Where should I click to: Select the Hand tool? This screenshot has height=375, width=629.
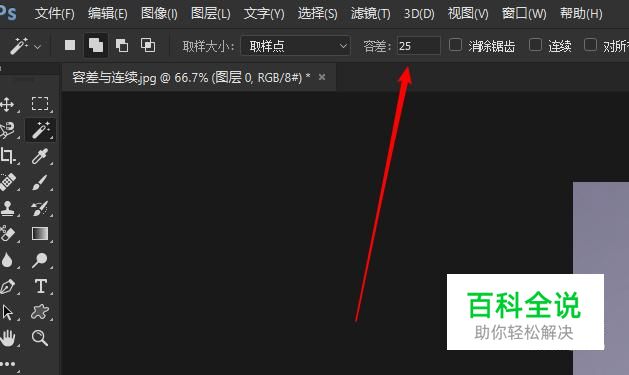pos(7,338)
